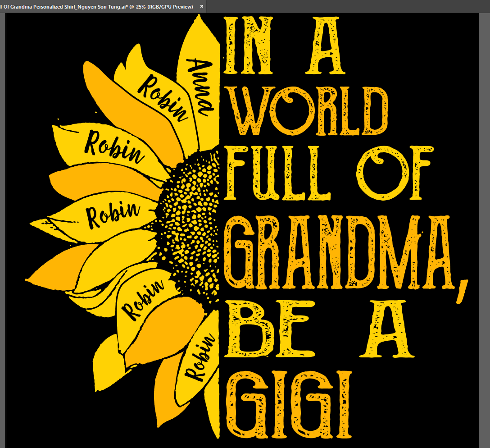Click the word "GIGI" in the artwork
The height and width of the screenshot is (448, 490).
coord(288,401)
